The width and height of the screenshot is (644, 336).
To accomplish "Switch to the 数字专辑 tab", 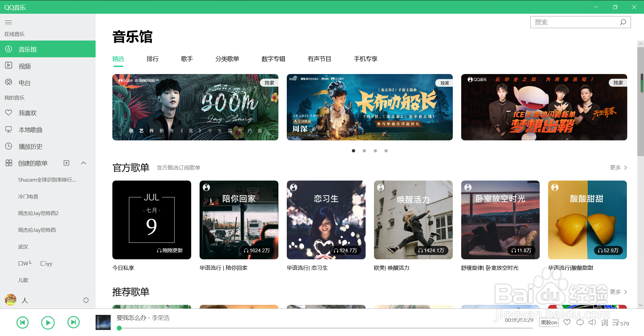I will click(x=273, y=59).
